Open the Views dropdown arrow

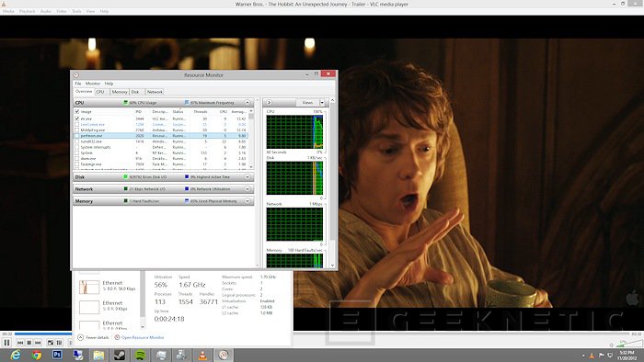322,103
